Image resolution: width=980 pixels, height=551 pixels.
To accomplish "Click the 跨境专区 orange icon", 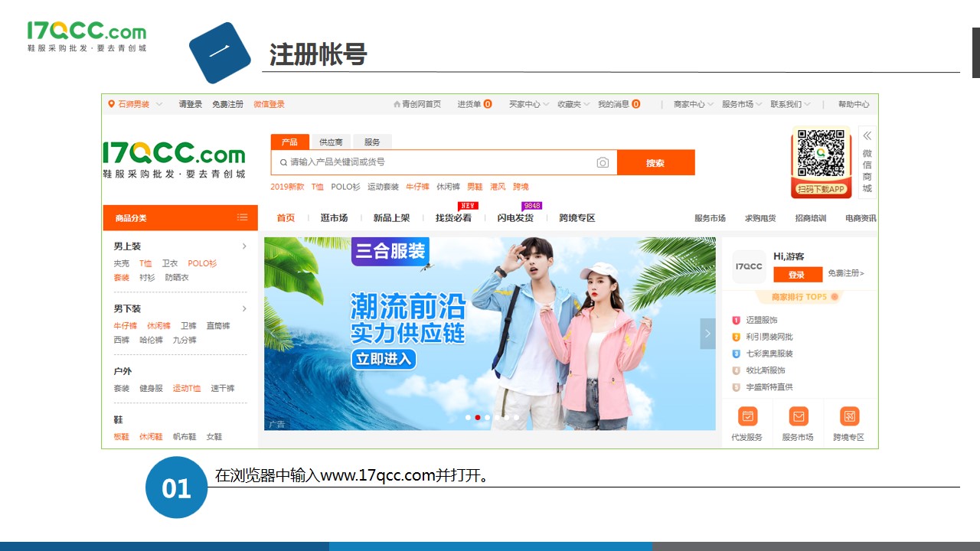I will pos(848,416).
